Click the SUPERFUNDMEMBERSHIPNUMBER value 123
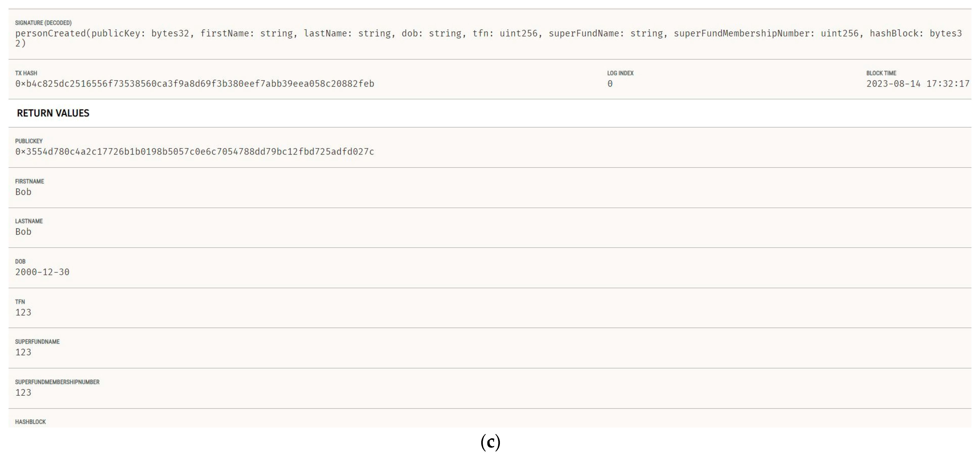This screenshot has width=980, height=456. (x=23, y=393)
